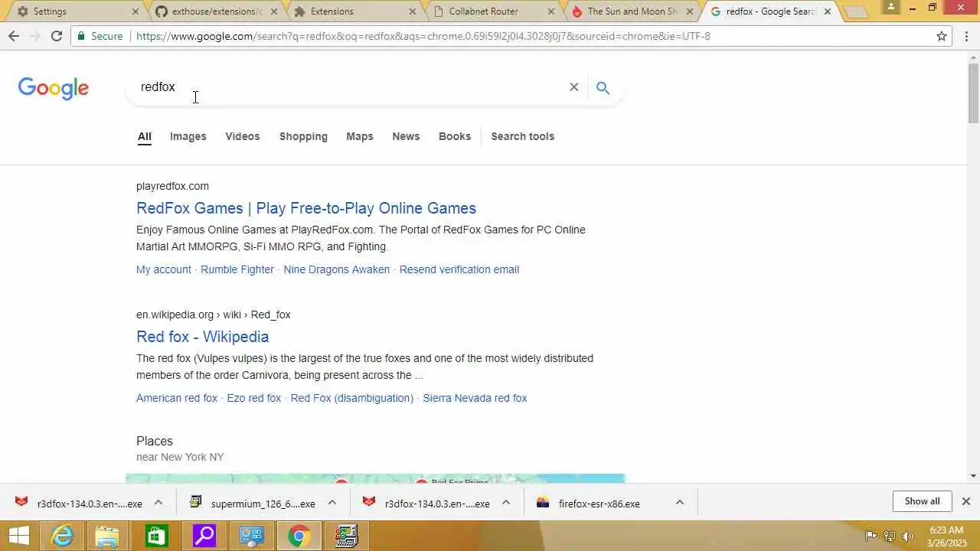This screenshot has height=551, width=980.
Task: Close the redfox Google Search tab
Action: point(828,11)
